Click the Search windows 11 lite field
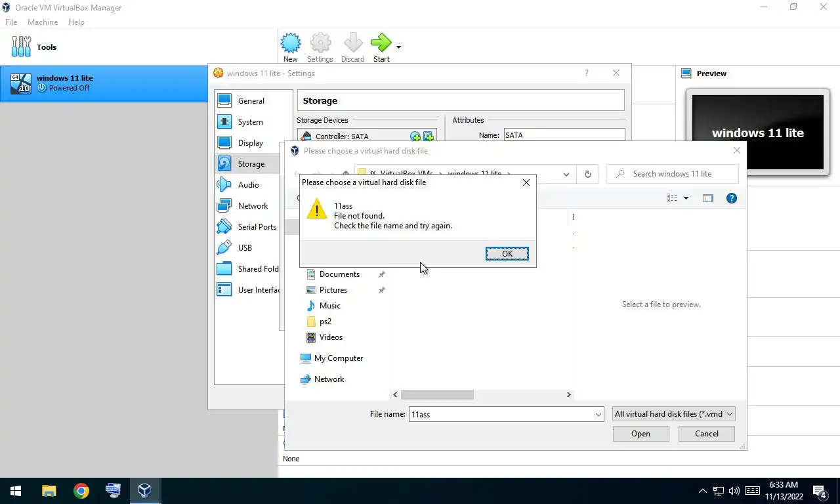Image resolution: width=840 pixels, height=504 pixels. coord(673,174)
